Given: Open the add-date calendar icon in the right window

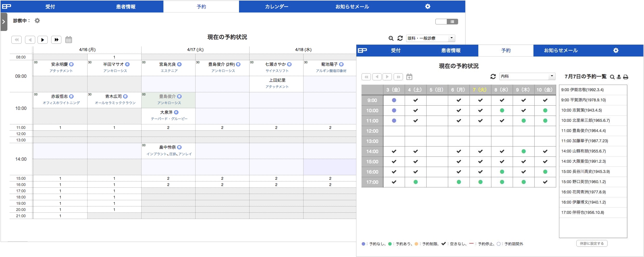Looking at the screenshot, I should [x=409, y=77].
